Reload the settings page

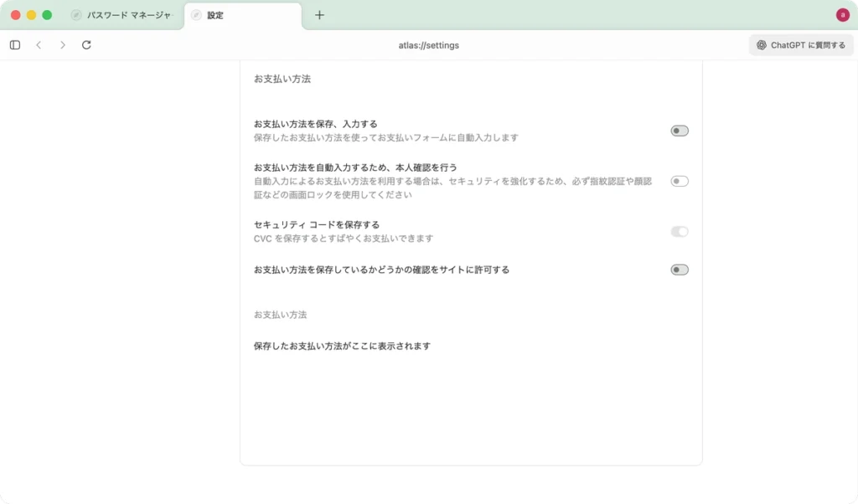click(x=87, y=44)
